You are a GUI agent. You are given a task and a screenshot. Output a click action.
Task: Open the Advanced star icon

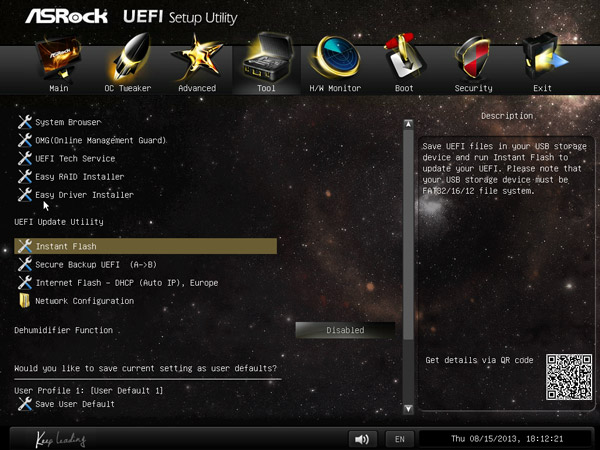point(197,57)
